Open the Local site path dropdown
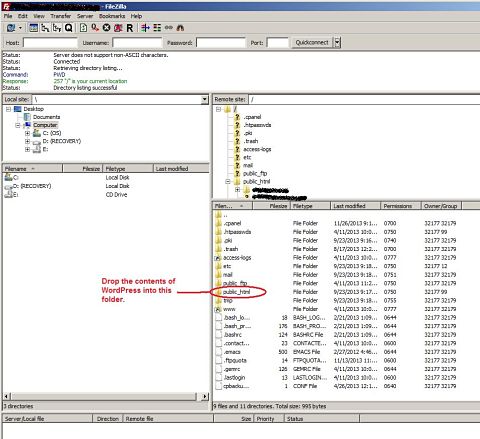The width and height of the screenshot is (480, 439). 205,99
